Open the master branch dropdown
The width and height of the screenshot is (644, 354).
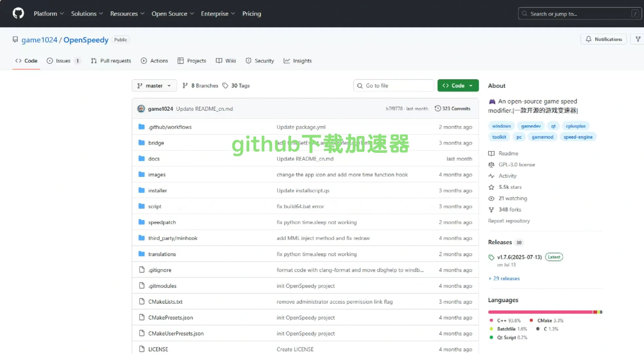pos(154,86)
